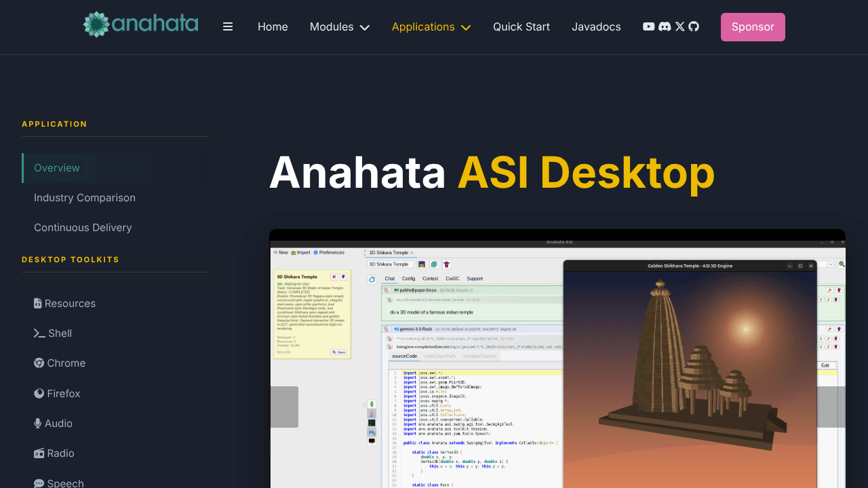Viewport: 868px width, 488px height.
Task: Expand the Modules dropdown
Action: (340, 26)
